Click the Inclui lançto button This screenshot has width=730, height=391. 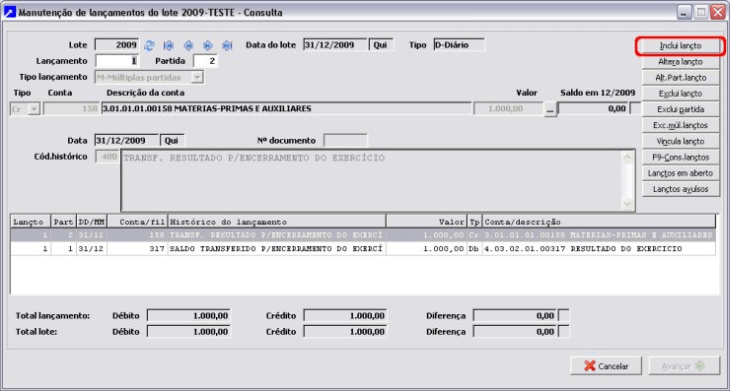coord(680,46)
